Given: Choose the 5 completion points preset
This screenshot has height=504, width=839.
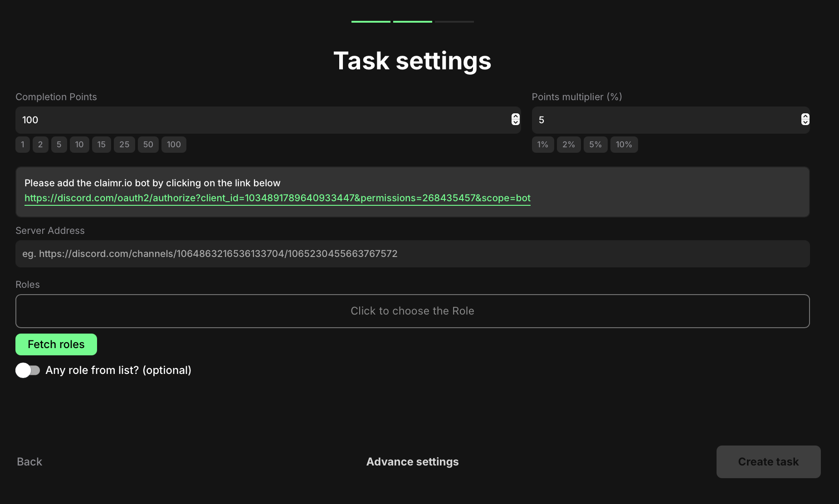Looking at the screenshot, I should coord(59,145).
